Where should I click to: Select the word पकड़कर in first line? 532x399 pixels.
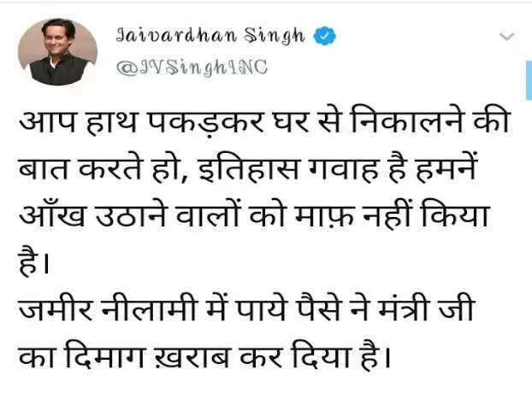(x=206, y=122)
